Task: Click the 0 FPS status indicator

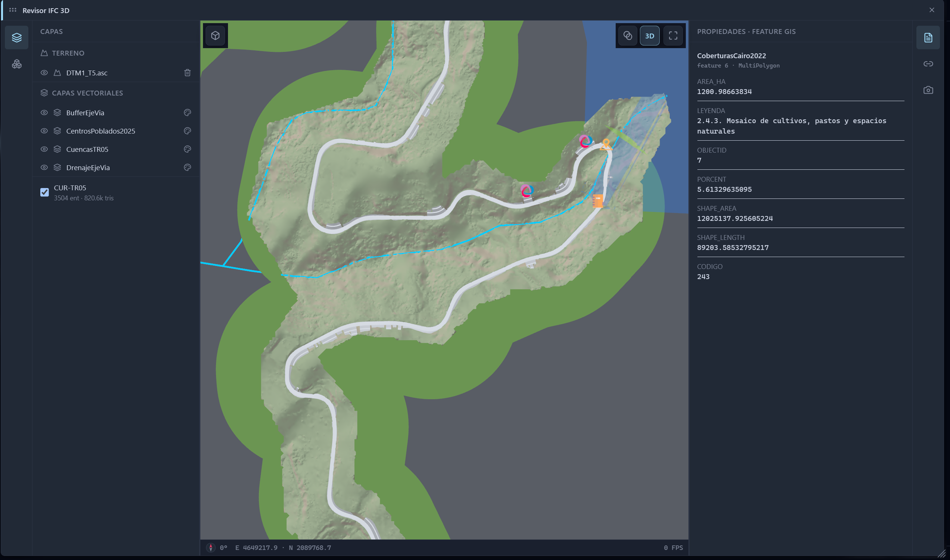Action: [x=674, y=548]
